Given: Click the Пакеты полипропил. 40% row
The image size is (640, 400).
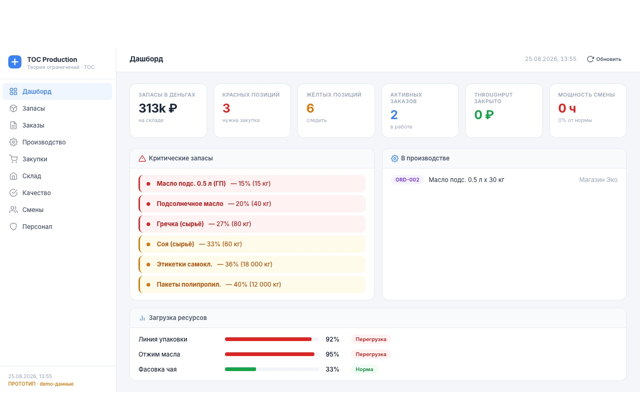Looking at the screenshot, I should click(x=252, y=284).
